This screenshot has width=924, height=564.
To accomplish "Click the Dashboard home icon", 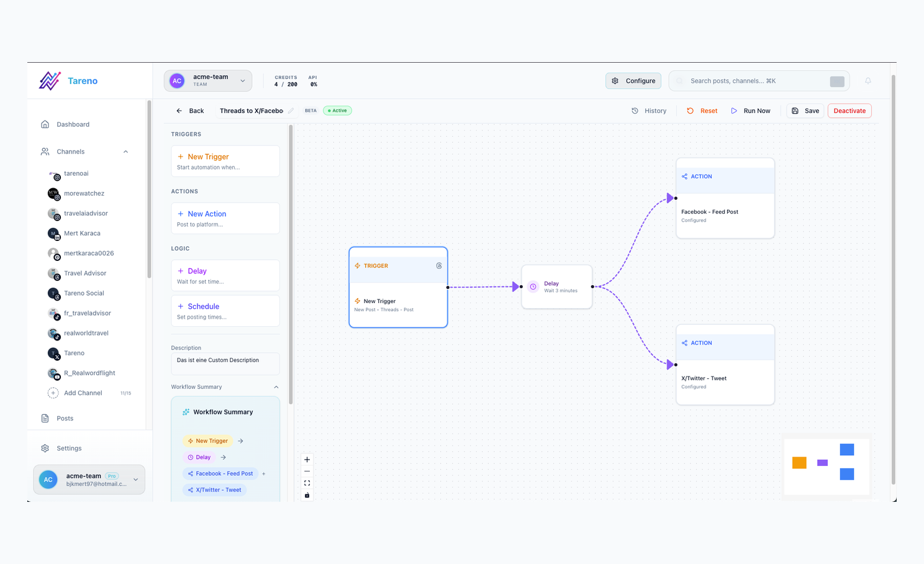I will click(45, 124).
